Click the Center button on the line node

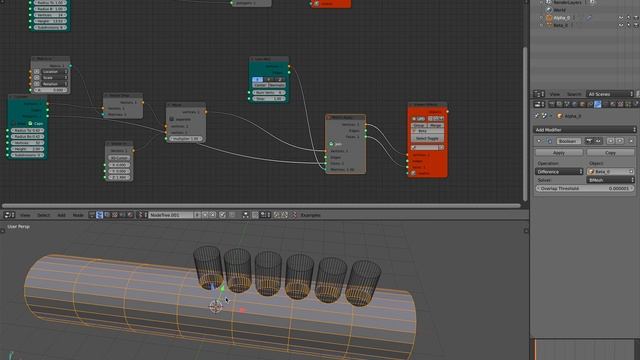260,85
